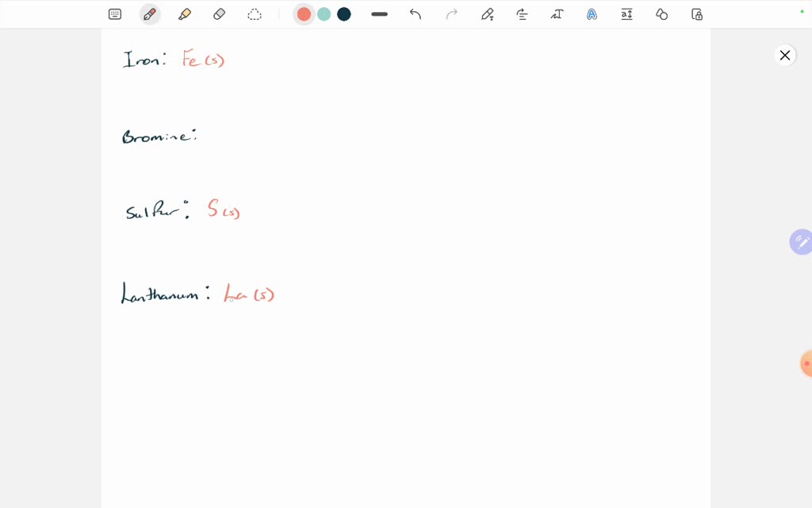The height and width of the screenshot is (508, 812).
Task: Undo the last stroke
Action: (415, 13)
